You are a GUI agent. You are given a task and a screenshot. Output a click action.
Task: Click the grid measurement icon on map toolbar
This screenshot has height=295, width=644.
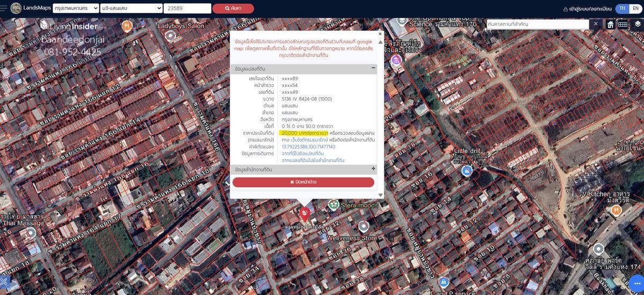[x=623, y=24]
